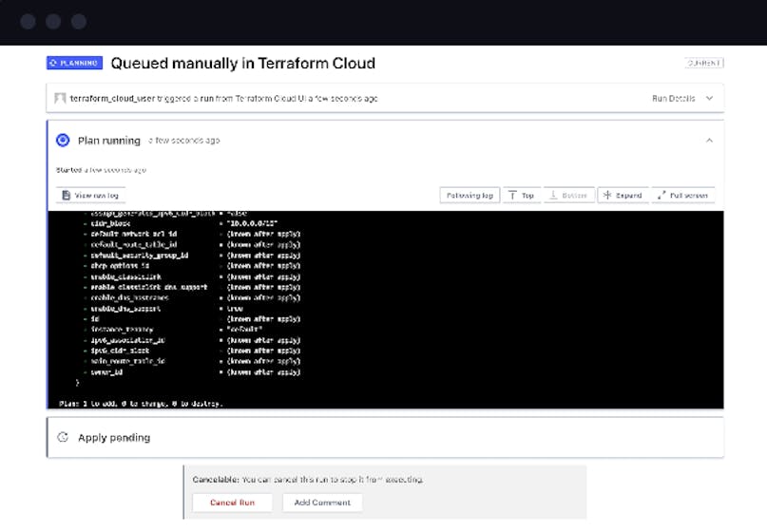Open the log in Full screen

(x=682, y=195)
